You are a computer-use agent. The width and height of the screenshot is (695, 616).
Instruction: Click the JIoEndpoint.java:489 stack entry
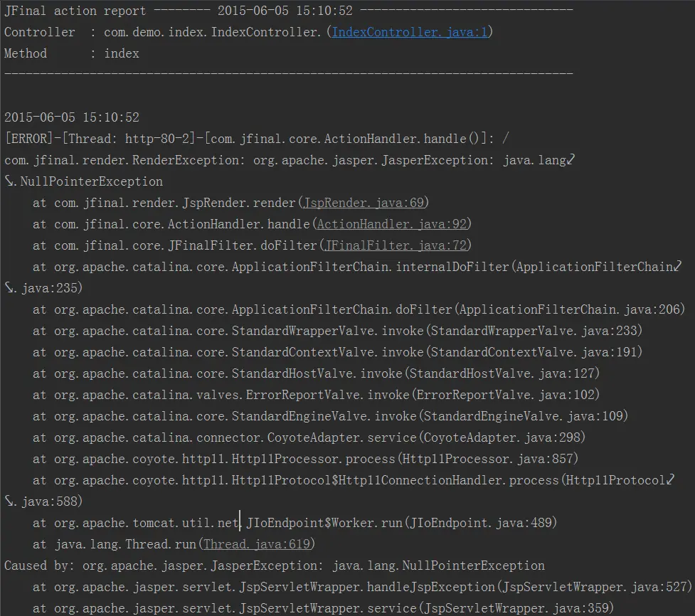point(295,523)
